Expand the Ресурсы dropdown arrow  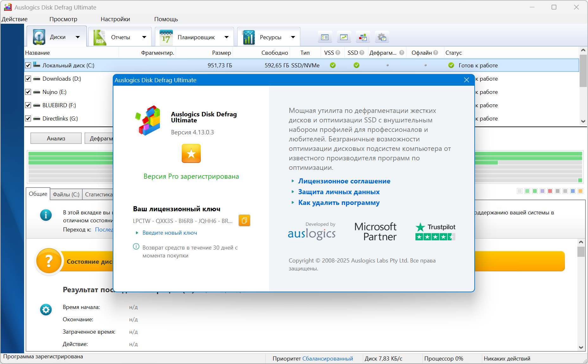(293, 37)
